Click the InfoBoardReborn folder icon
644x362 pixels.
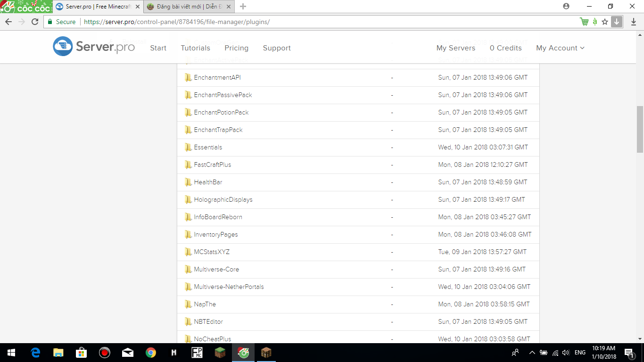click(x=188, y=217)
